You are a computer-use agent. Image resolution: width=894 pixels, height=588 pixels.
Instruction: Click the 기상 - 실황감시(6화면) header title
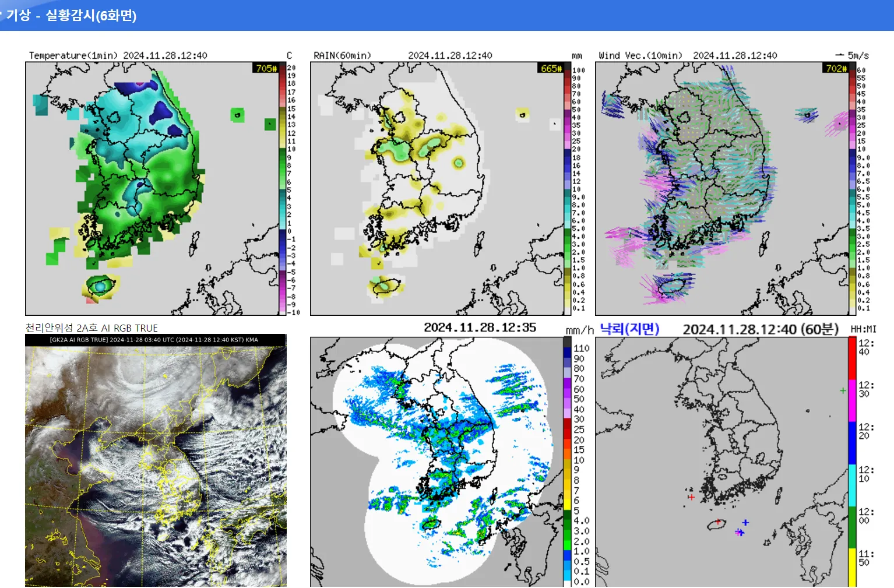coord(71,15)
